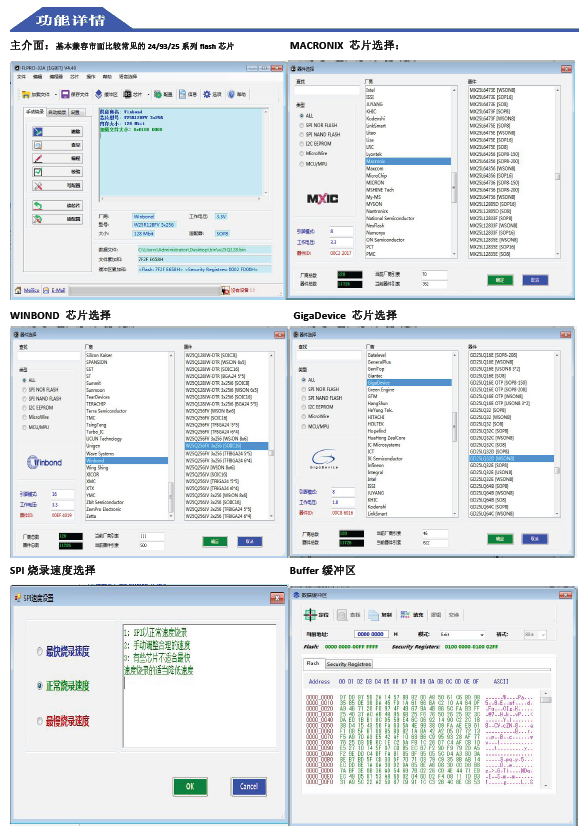Select Winbond in WINBOND dialog manufacturer list
Image resolution: width=588 pixels, height=834 pixels.
coord(127,461)
